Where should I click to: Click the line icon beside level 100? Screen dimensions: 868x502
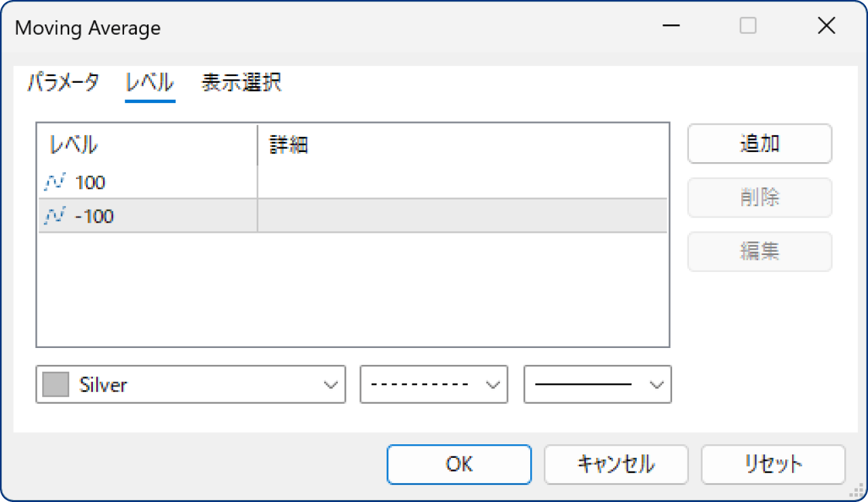[x=54, y=182]
